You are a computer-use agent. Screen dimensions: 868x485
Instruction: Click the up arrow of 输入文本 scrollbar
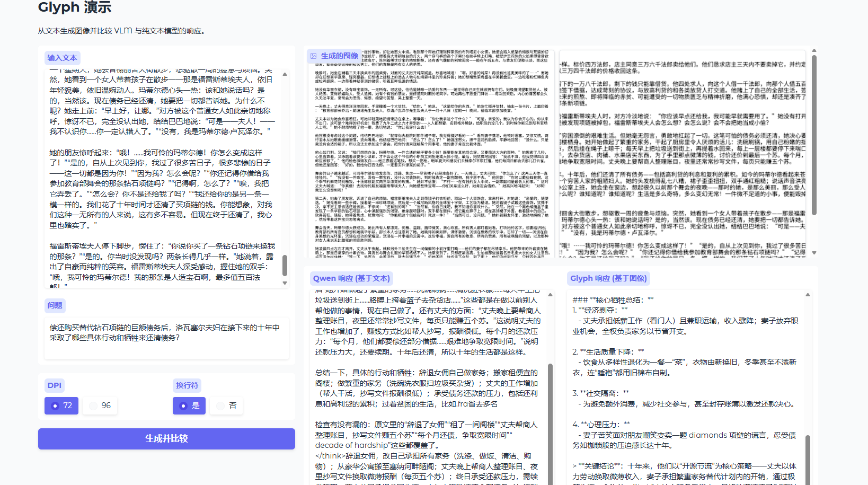(x=285, y=74)
